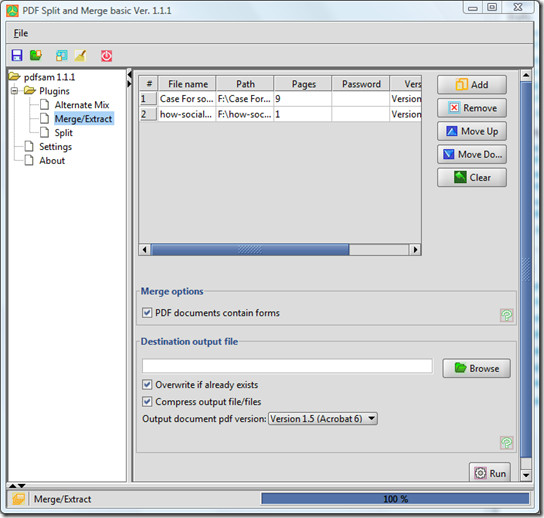
Task: Toggle Overwrite if already exists checkbox
Action: point(147,384)
